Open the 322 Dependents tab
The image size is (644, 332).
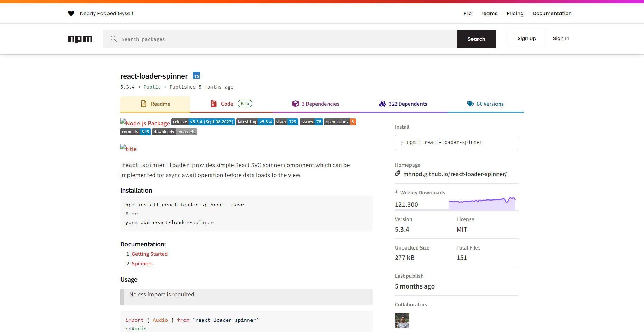tap(403, 104)
